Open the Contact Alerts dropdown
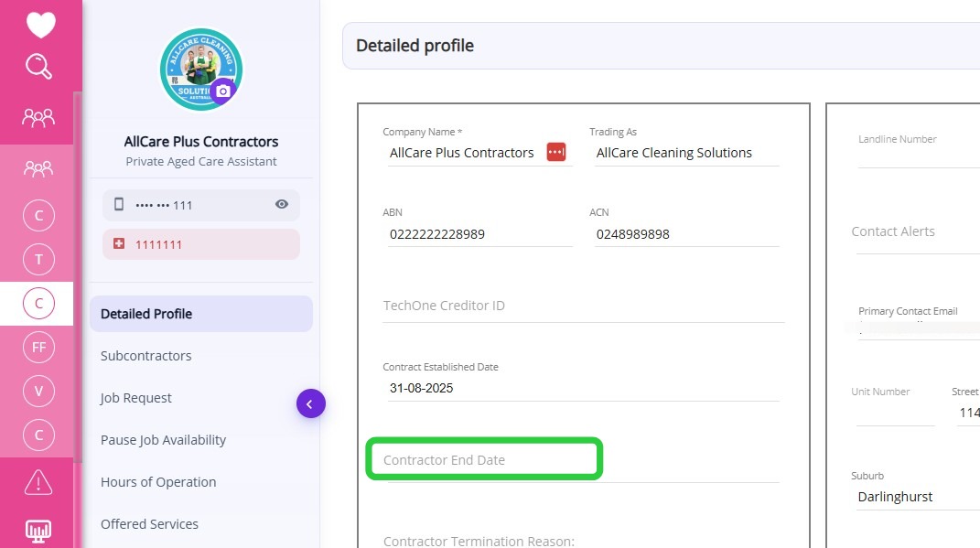Image resolution: width=980 pixels, height=548 pixels. click(915, 232)
